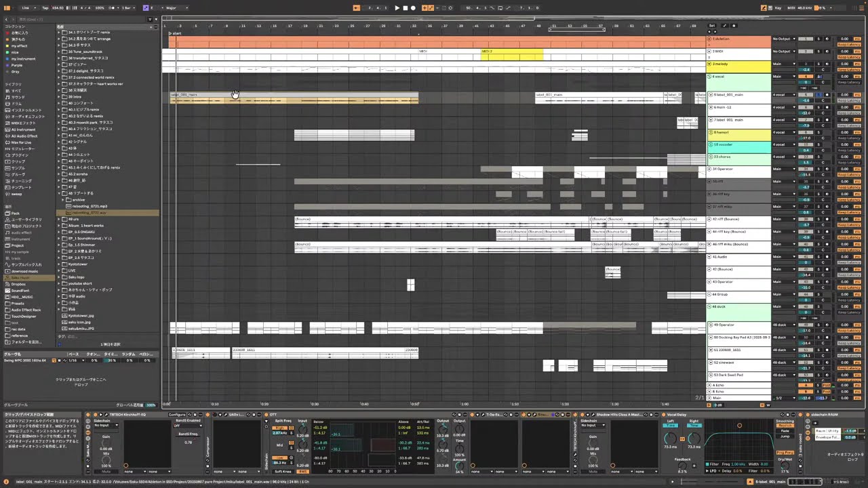Collapse the 48 リブートする folder
The height and width of the screenshot is (488, 868).
click(59, 193)
